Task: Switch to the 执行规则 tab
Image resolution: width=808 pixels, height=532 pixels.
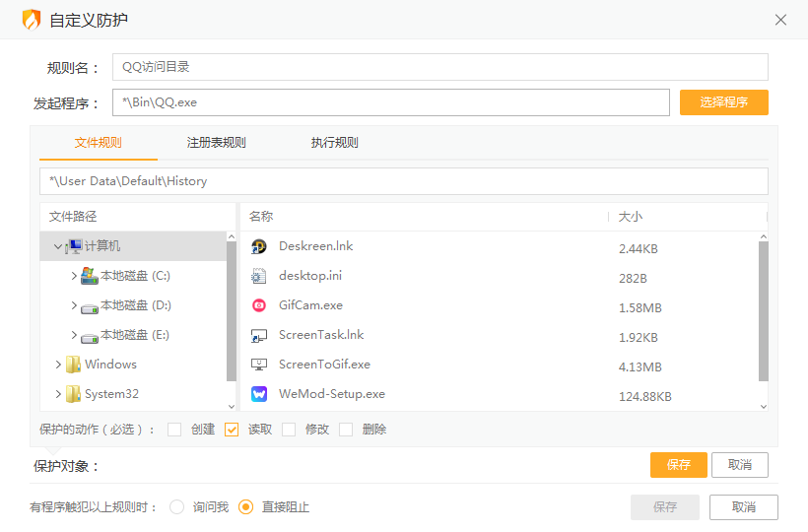Action: pos(334,143)
